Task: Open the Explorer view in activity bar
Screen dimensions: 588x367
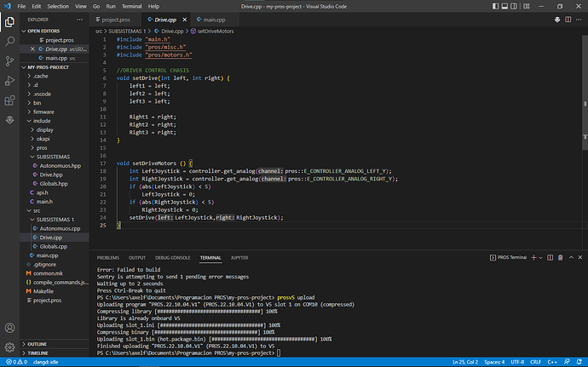Action: coord(9,22)
